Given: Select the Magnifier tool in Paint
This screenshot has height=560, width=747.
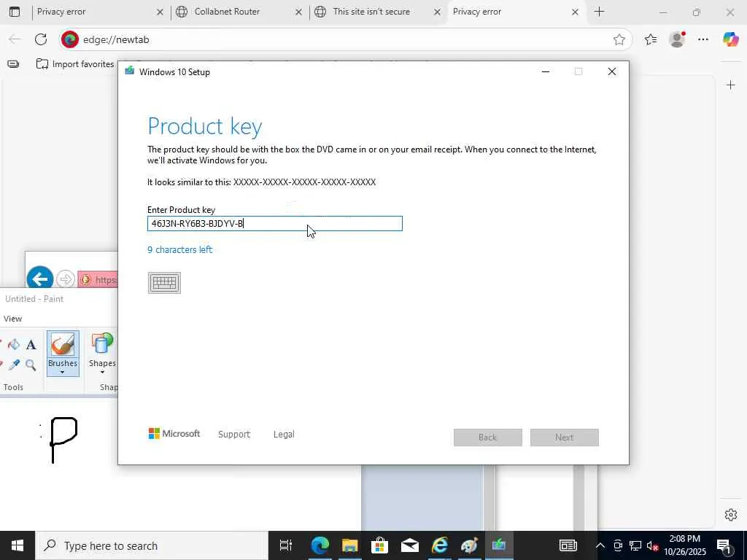Looking at the screenshot, I should point(31,365).
